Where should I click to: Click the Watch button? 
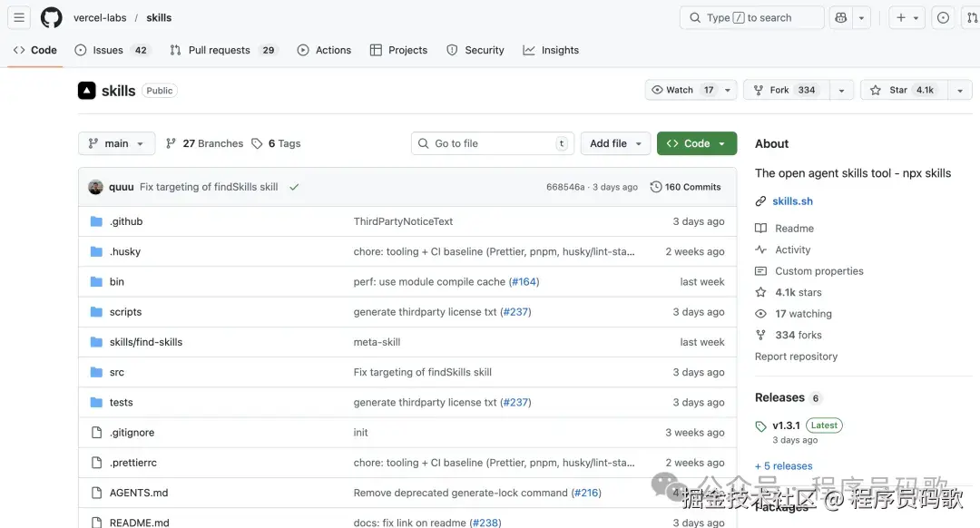tap(681, 90)
